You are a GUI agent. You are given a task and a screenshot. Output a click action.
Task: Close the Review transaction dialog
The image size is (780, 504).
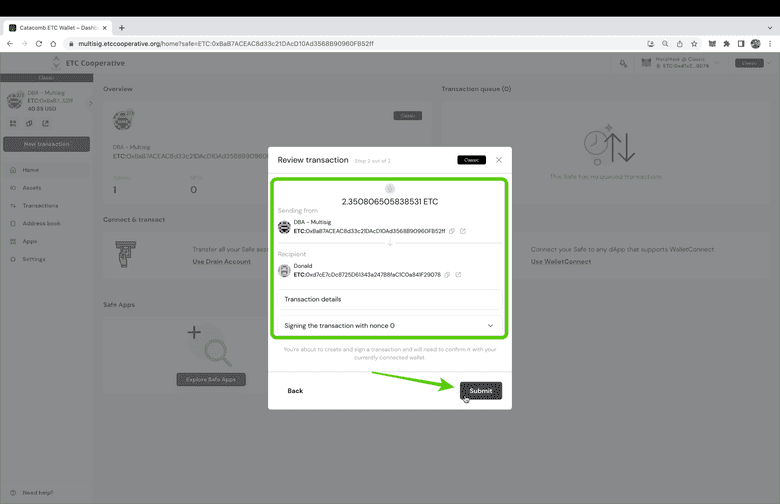(x=499, y=160)
